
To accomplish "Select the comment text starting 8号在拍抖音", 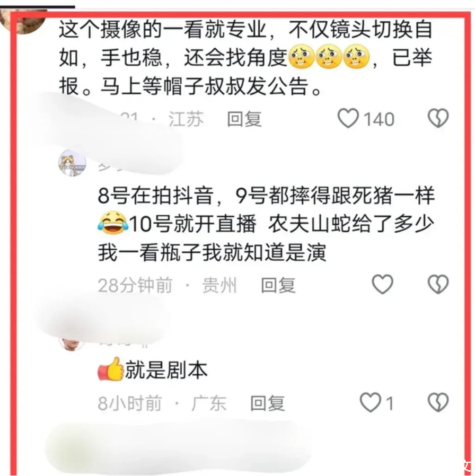I will coord(266,224).
